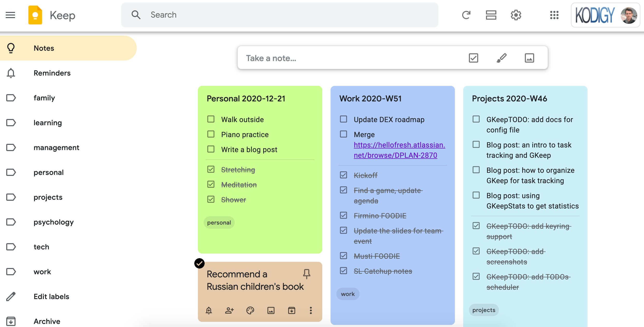Add an image note with the picture icon

point(529,58)
